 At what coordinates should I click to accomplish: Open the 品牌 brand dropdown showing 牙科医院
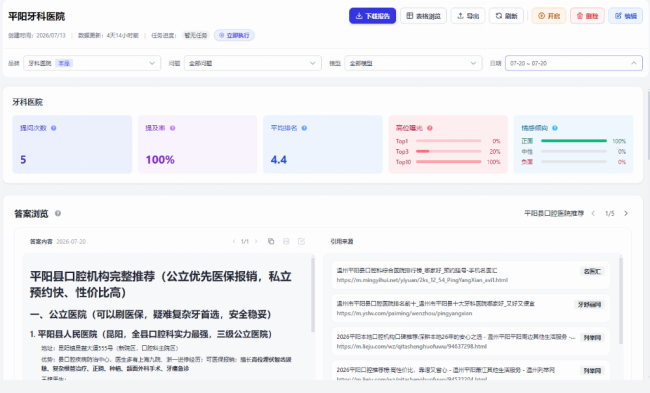pos(92,63)
